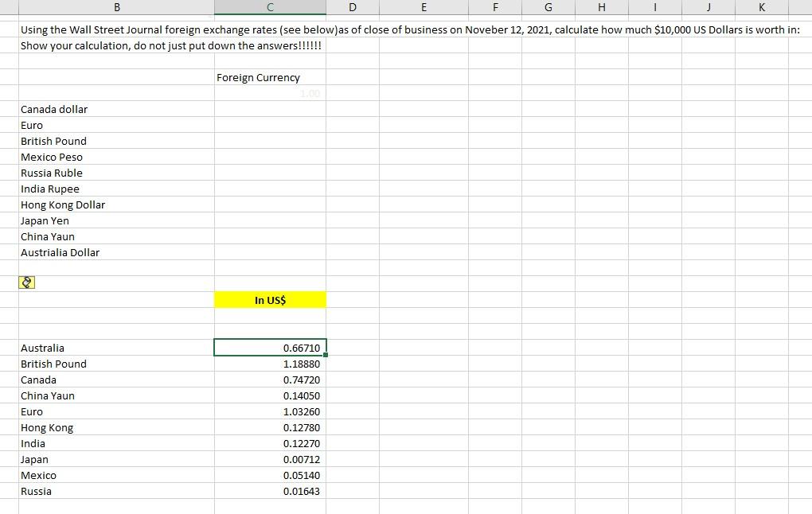Select the 'Canada dollar' cell
This screenshot has height=514, width=812.
pos(116,109)
